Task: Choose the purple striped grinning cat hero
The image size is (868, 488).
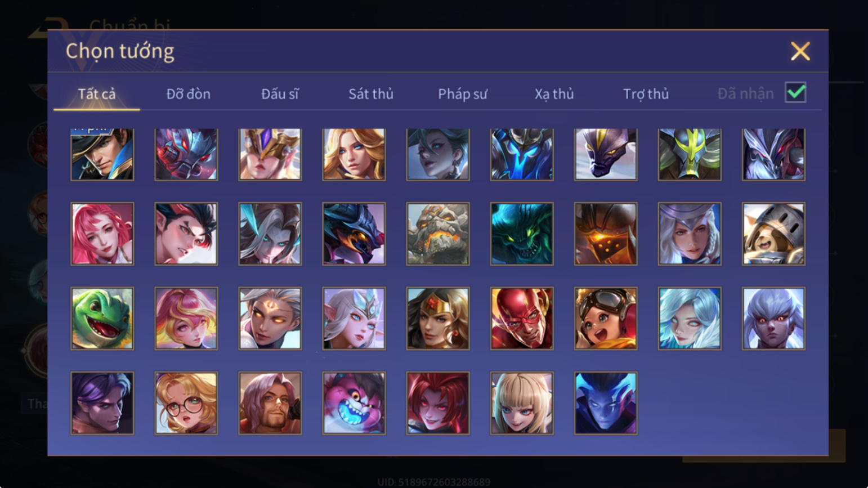Action: [354, 403]
